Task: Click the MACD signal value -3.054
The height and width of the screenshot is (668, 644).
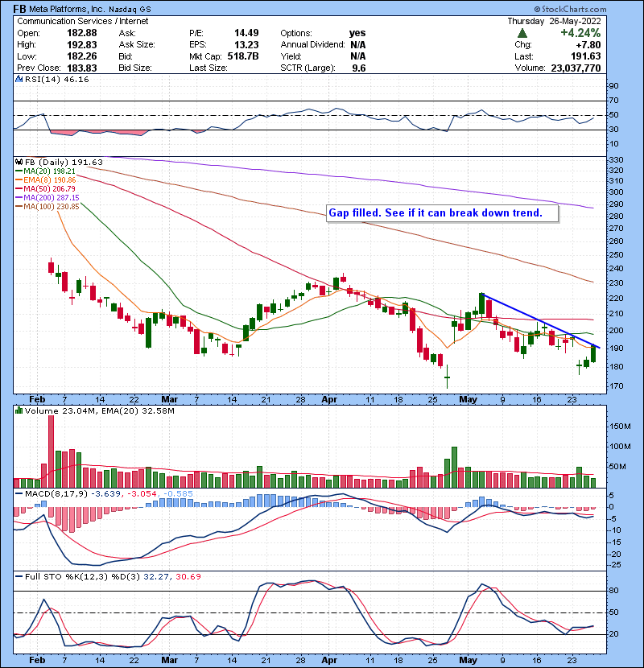Action: [x=142, y=494]
